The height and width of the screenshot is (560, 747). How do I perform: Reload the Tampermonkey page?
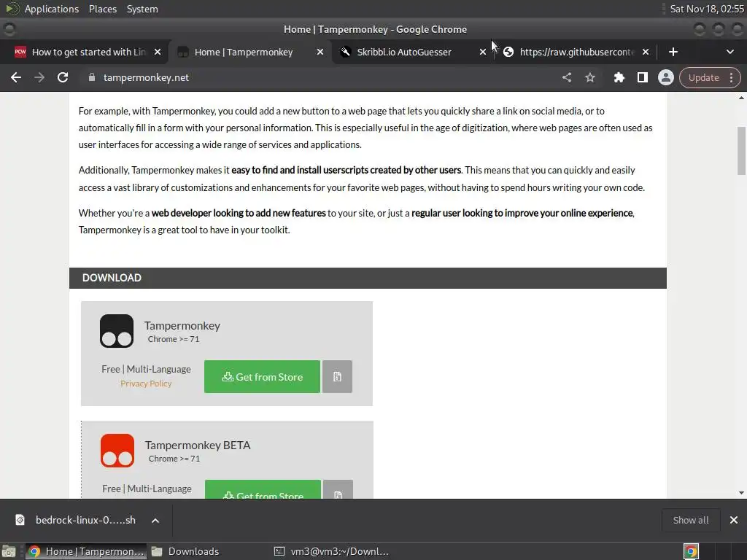pos(63,77)
